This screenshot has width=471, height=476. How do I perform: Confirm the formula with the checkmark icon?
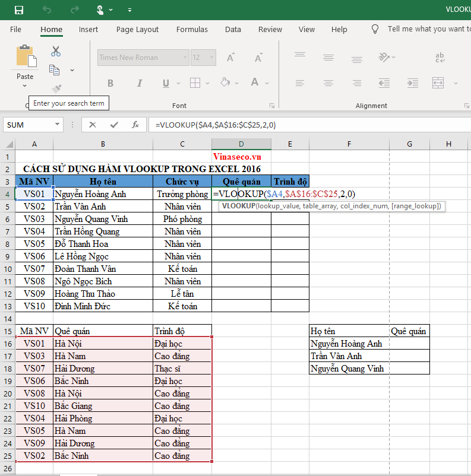coord(114,125)
